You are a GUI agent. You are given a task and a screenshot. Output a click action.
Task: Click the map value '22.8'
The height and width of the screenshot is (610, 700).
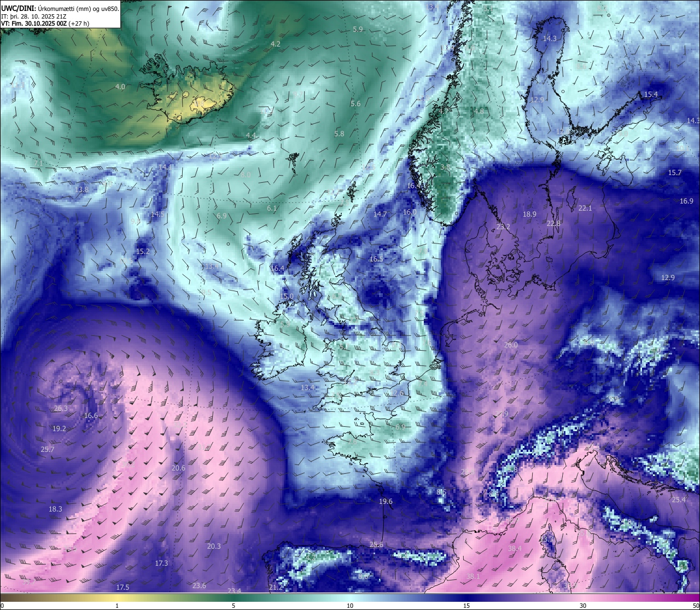point(553,223)
